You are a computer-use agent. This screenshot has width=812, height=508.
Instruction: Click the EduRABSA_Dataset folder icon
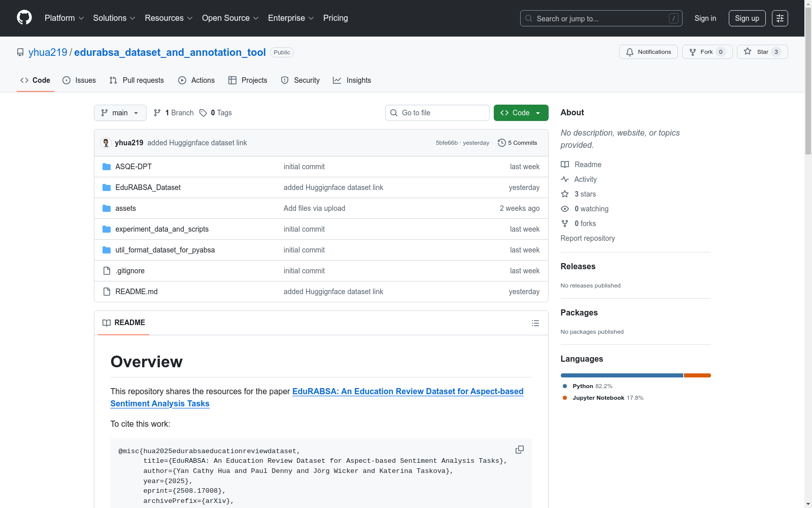pyautogui.click(x=107, y=187)
